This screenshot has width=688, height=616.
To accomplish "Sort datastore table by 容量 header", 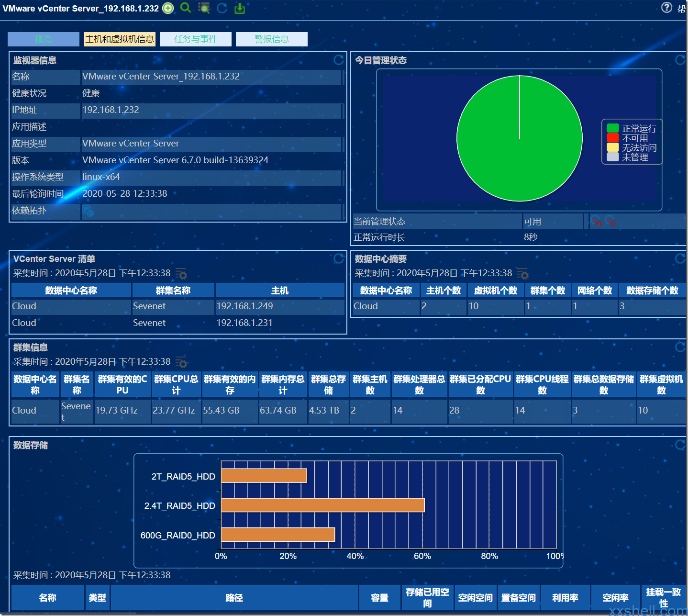I will (x=380, y=598).
